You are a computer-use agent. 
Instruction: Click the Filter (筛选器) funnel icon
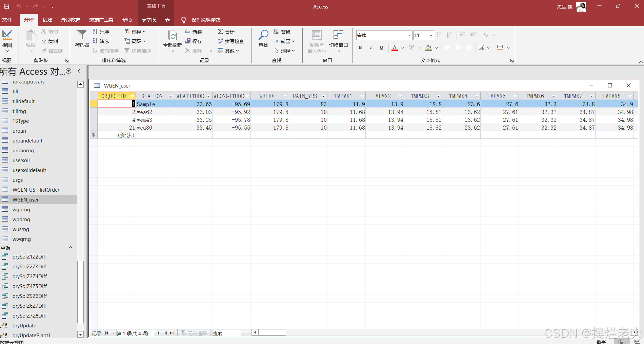point(82,35)
